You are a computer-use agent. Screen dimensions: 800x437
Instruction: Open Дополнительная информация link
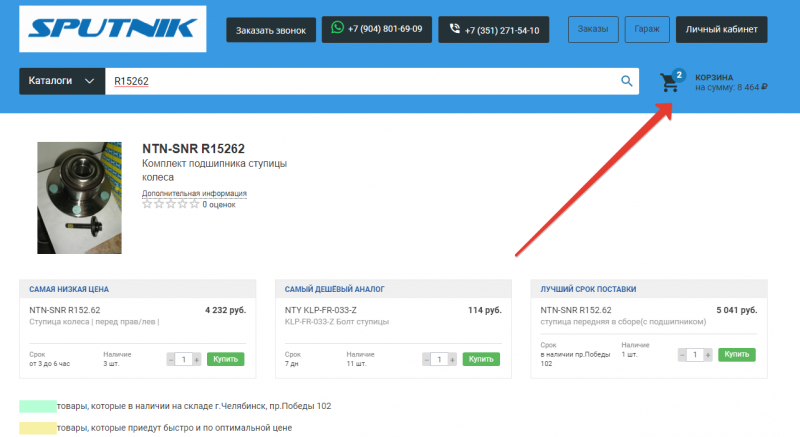click(194, 193)
